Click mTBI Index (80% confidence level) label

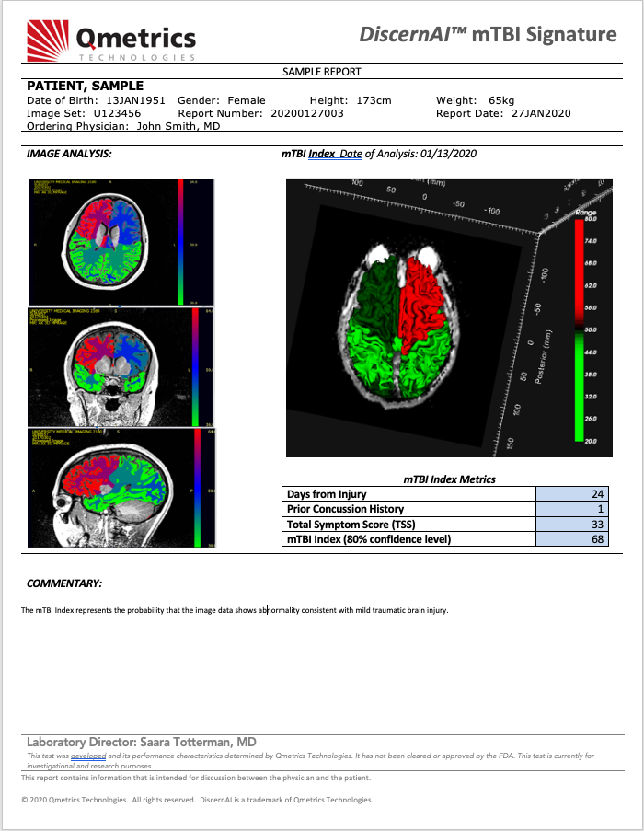(369, 539)
